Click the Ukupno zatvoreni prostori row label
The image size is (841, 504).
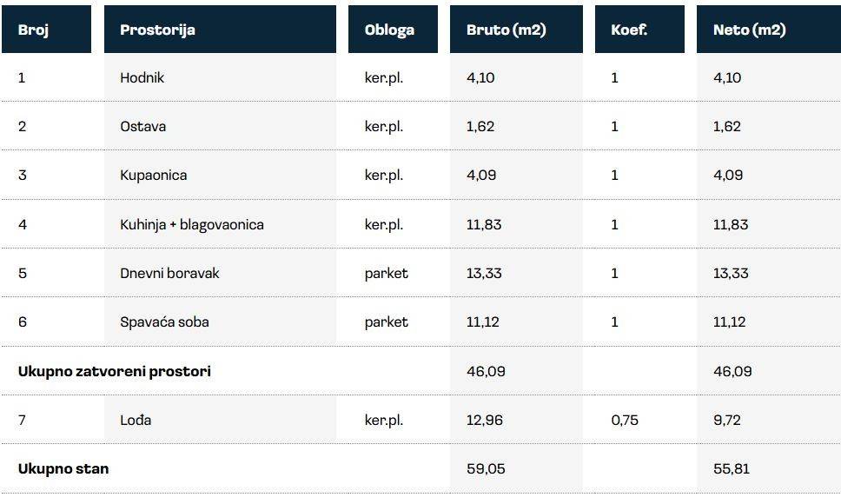point(115,371)
